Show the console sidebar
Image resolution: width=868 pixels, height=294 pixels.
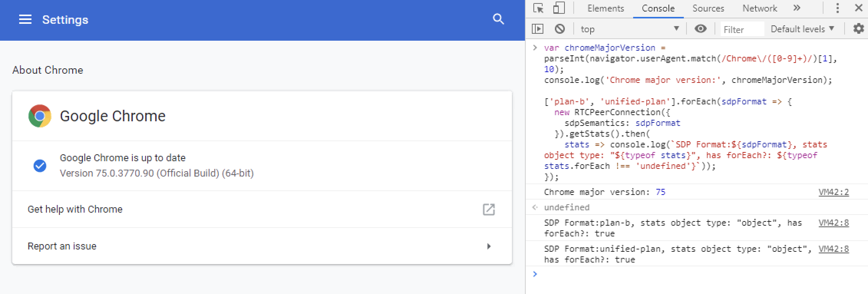click(538, 29)
